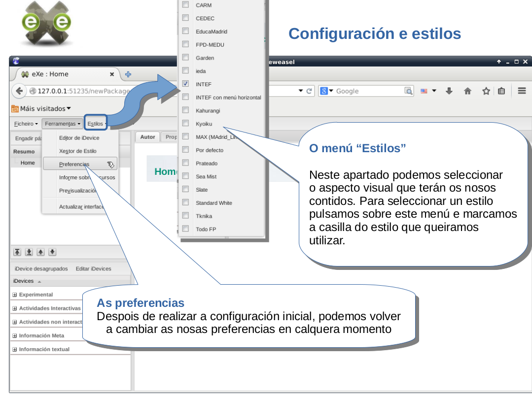
Task: Click the plain up arrow node button
Action: [41, 252]
